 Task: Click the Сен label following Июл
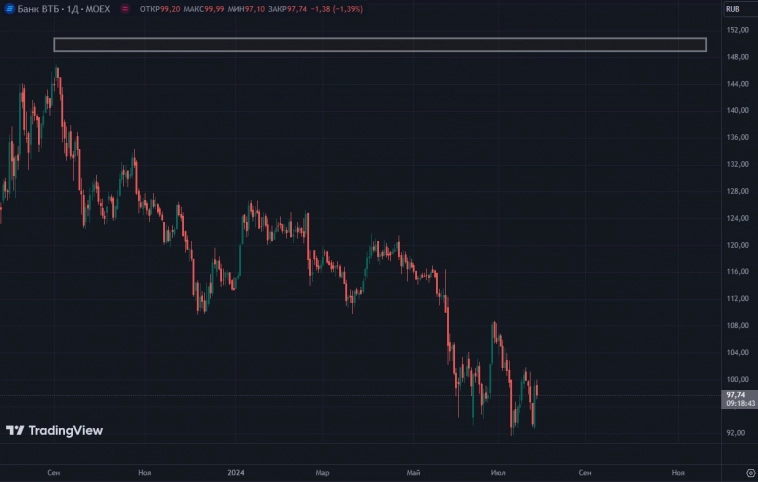585,472
